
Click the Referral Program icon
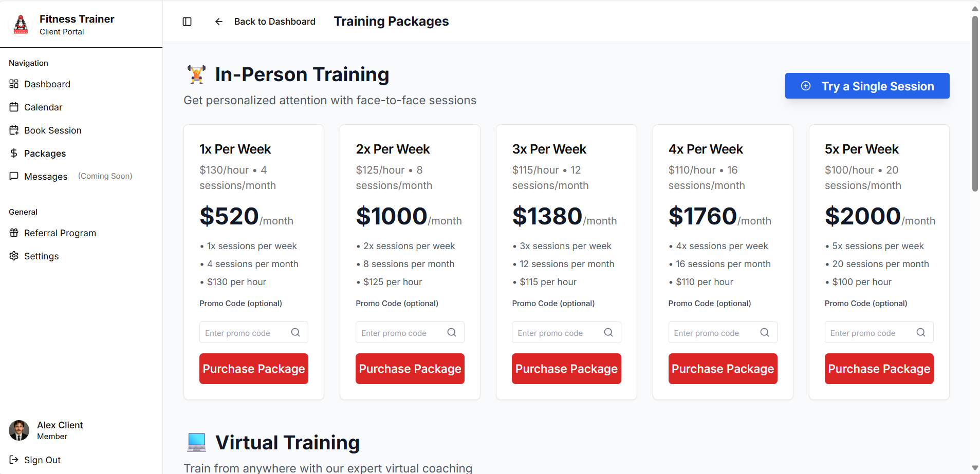(14, 233)
